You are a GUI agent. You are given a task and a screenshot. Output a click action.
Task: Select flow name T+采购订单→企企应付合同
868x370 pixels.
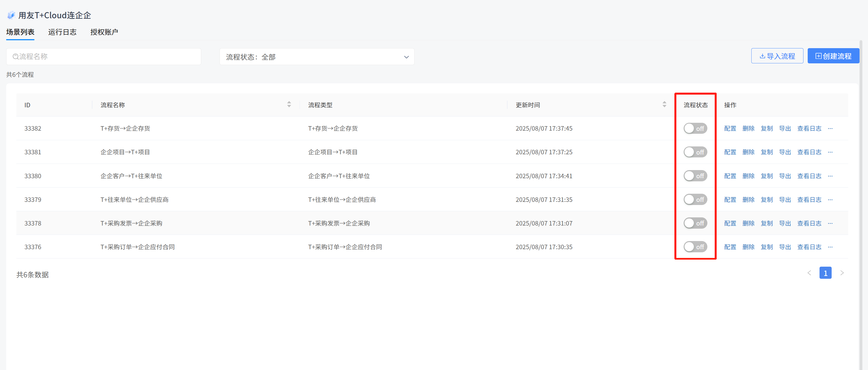tap(138, 247)
